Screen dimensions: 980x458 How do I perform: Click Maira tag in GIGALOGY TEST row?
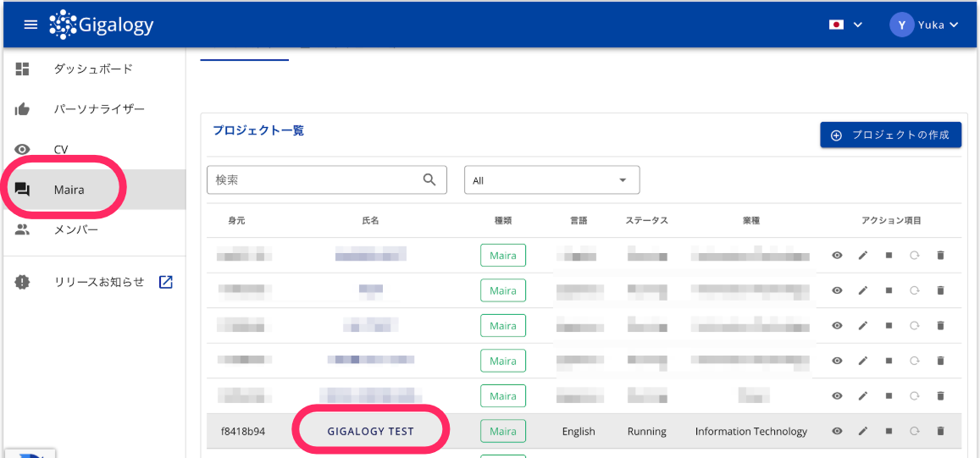[x=503, y=431]
